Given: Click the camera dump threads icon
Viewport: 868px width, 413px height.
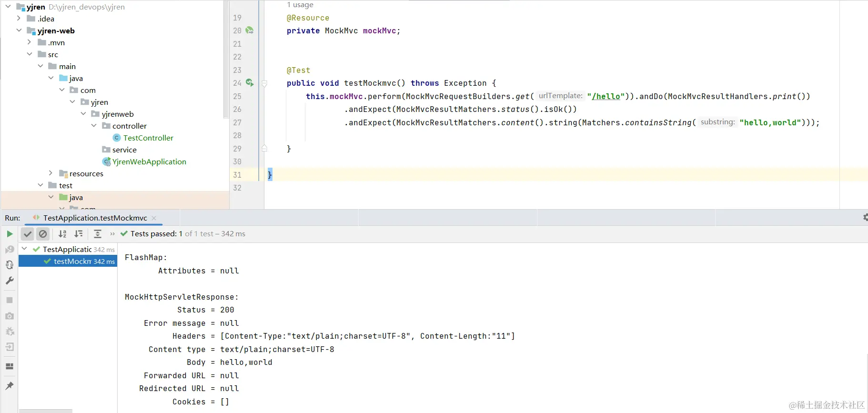Looking at the screenshot, I should click(10, 316).
